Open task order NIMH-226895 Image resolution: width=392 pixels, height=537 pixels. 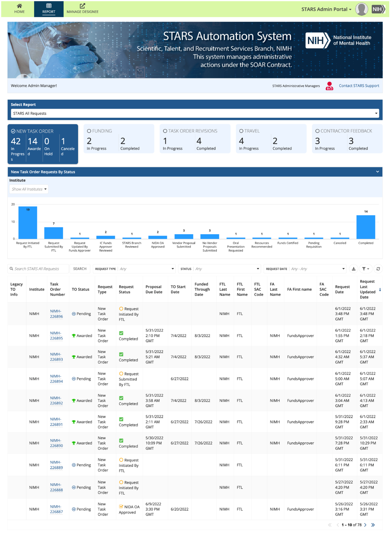point(56,336)
